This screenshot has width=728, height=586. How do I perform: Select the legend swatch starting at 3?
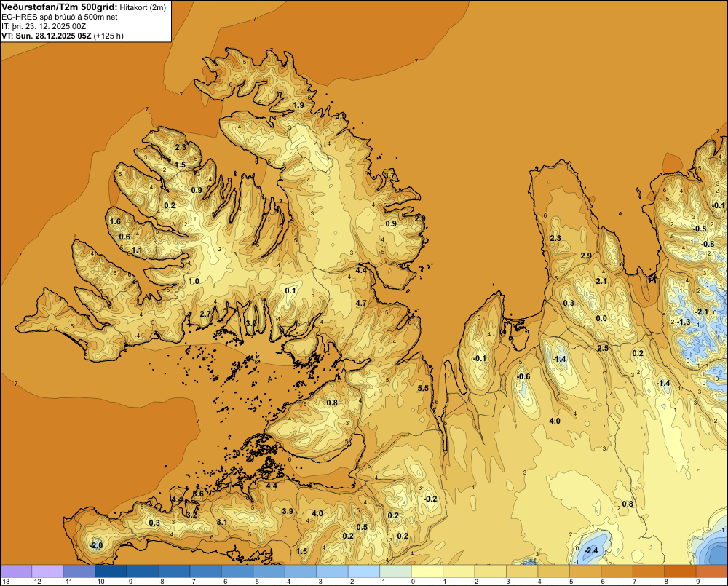(x=522, y=571)
